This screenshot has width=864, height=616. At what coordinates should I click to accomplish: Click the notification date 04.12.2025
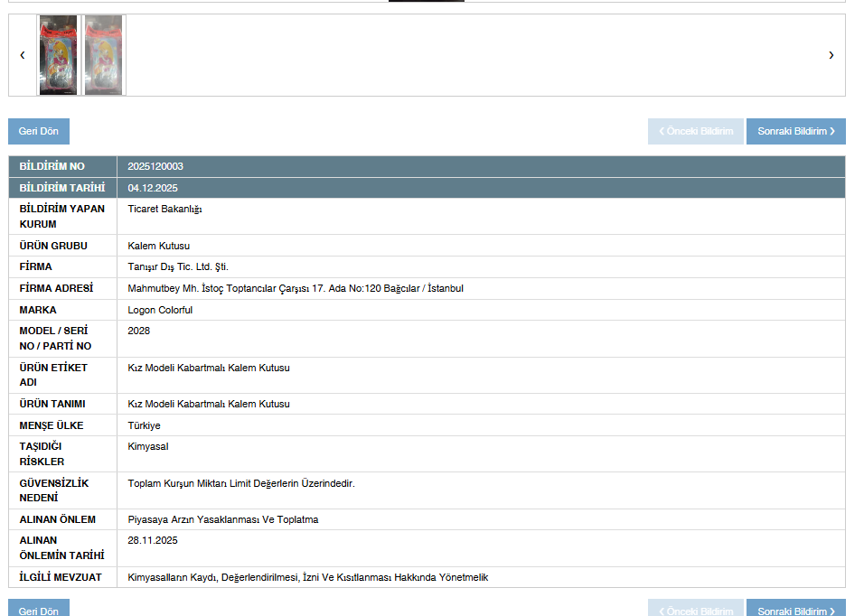pos(153,188)
